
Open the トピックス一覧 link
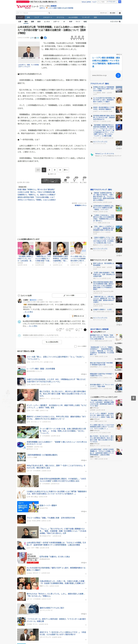pyautogui.click(x=115, y=21)
